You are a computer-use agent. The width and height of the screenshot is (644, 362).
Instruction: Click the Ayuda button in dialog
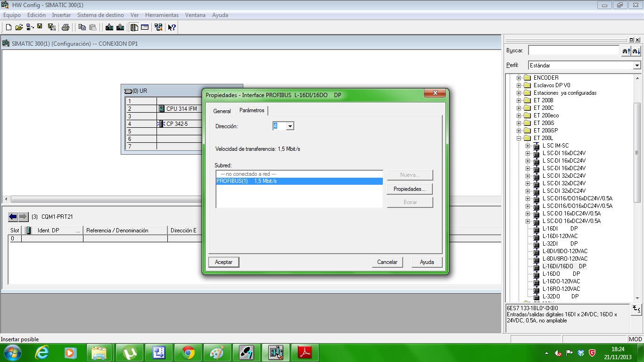[x=427, y=262]
